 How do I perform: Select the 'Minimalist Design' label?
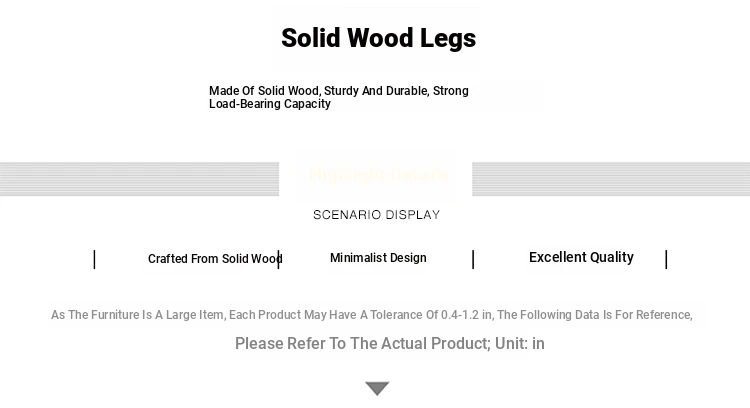(378, 258)
